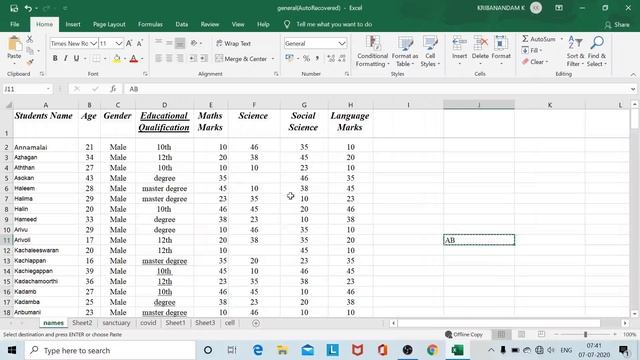
Task: Switch to the Formulas ribbon tab
Action: (x=150, y=24)
